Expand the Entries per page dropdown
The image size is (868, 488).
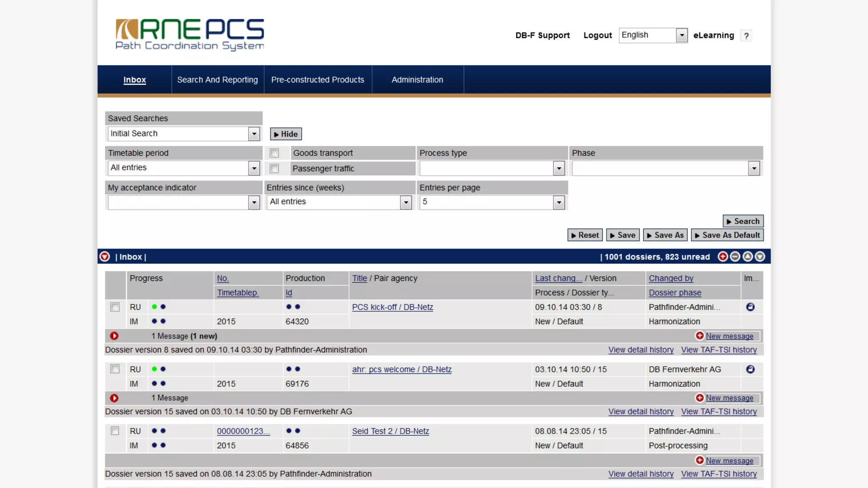coord(559,202)
